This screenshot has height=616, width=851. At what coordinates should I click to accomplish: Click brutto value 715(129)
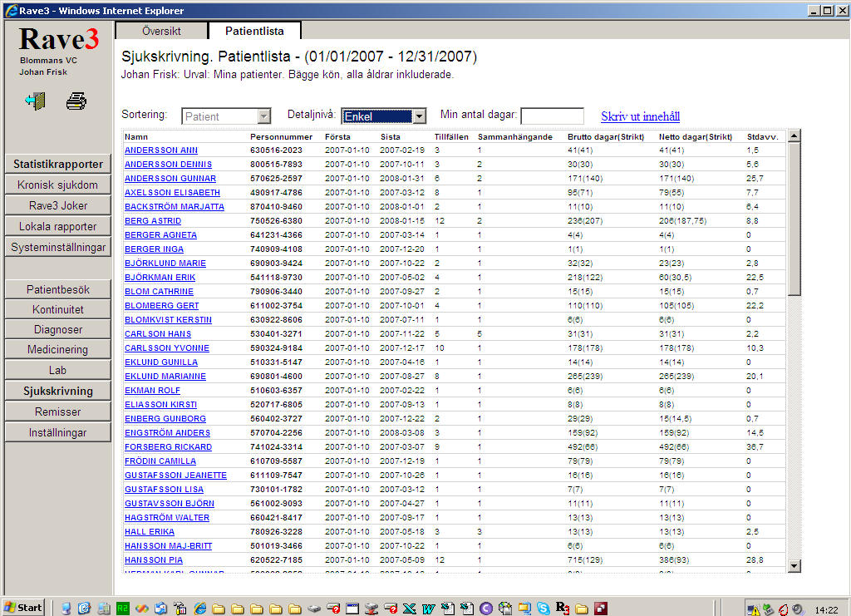click(x=585, y=559)
